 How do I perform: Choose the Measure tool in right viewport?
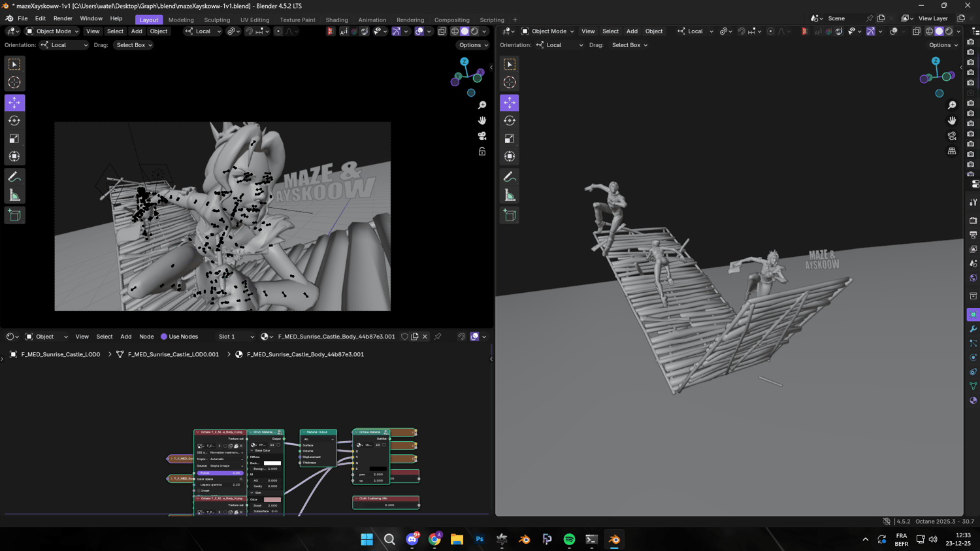[510, 195]
